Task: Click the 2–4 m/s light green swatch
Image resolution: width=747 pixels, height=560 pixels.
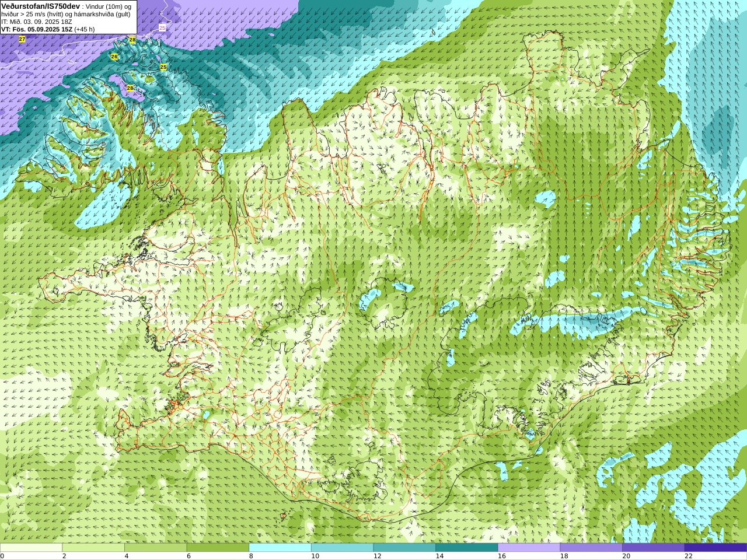Action: pyautogui.click(x=93, y=548)
